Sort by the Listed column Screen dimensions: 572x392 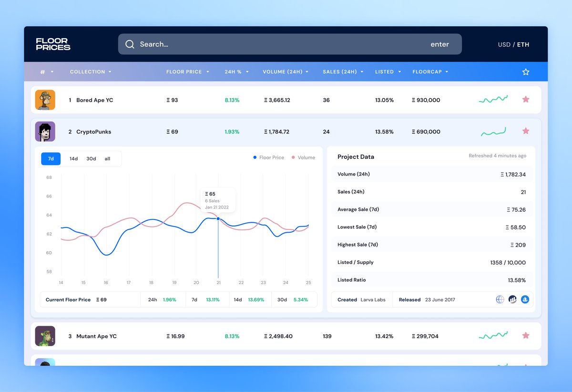388,72
